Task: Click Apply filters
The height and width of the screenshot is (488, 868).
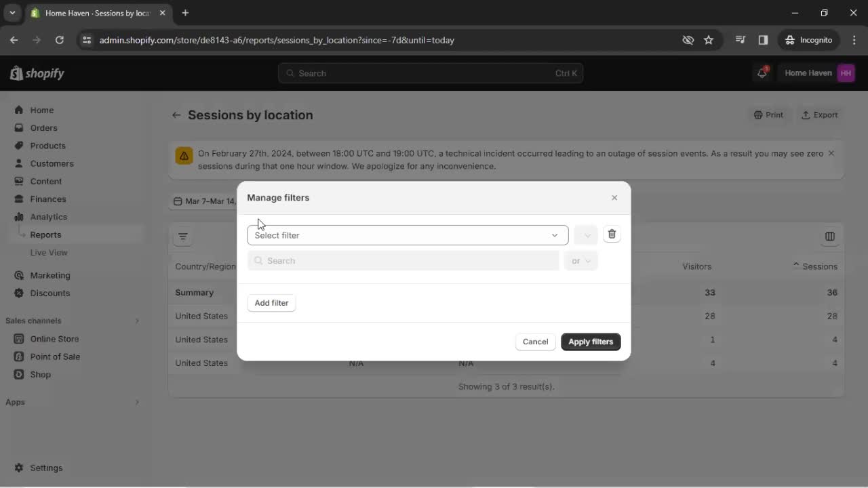Action: (x=591, y=342)
